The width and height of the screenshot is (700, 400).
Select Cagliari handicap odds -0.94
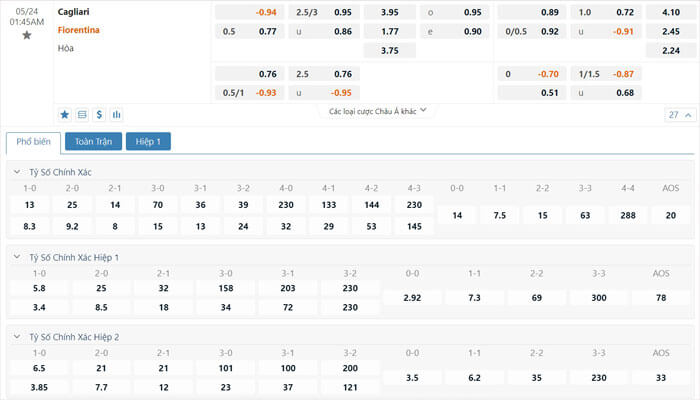tap(250, 12)
